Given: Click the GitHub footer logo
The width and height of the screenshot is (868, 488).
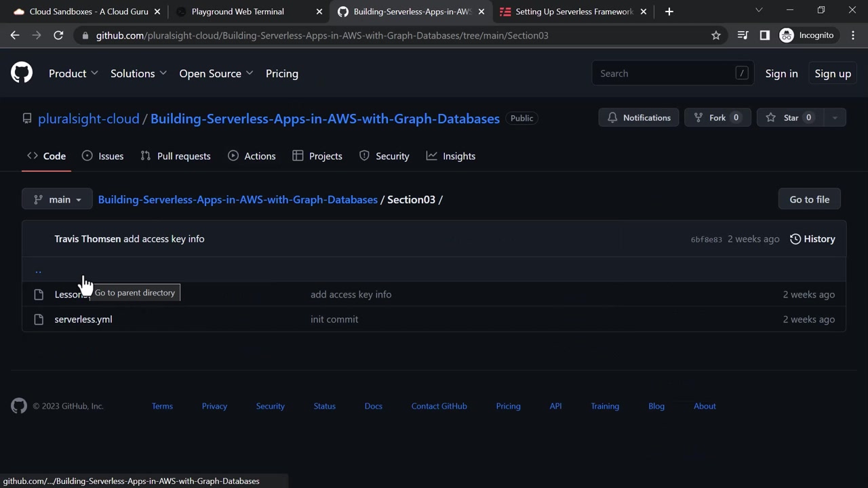Looking at the screenshot, I should (19, 406).
